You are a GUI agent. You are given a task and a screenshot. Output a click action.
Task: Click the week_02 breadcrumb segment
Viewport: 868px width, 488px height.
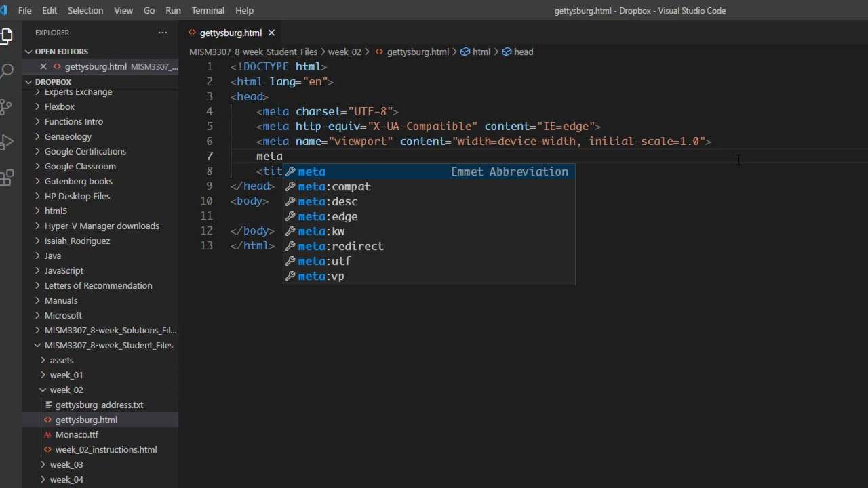[344, 52]
